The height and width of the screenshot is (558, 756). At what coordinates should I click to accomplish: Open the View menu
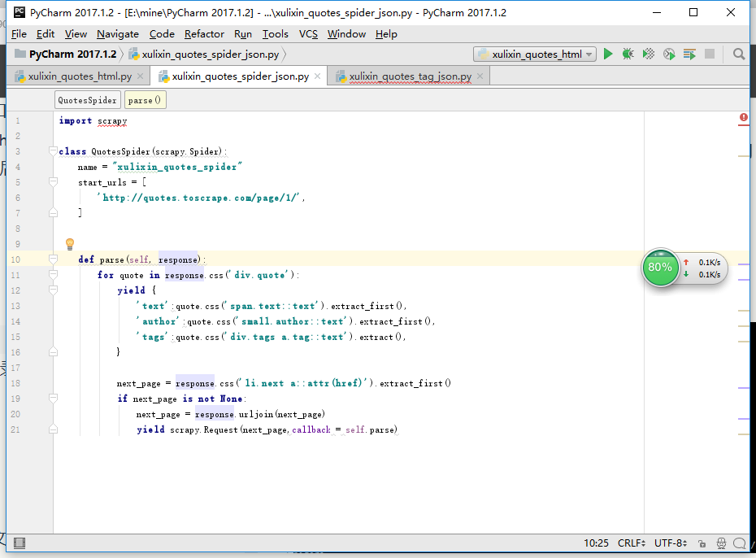[x=76, y=34]
